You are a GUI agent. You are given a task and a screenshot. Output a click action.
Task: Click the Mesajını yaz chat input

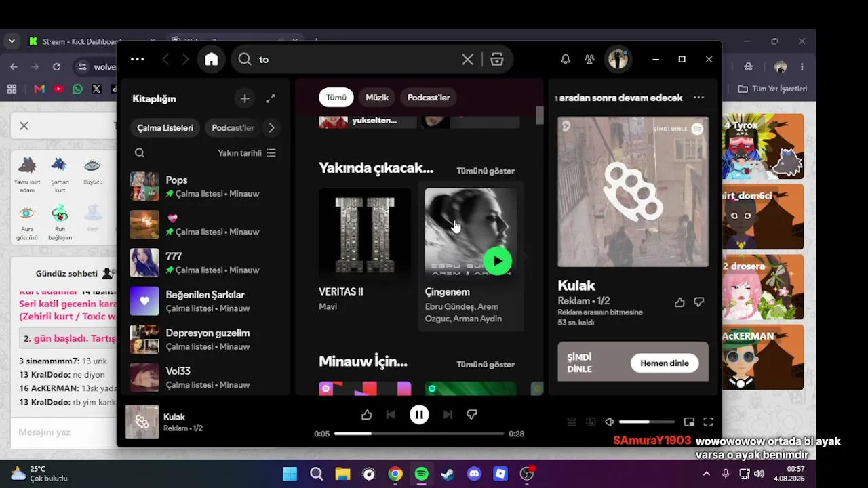64,432
